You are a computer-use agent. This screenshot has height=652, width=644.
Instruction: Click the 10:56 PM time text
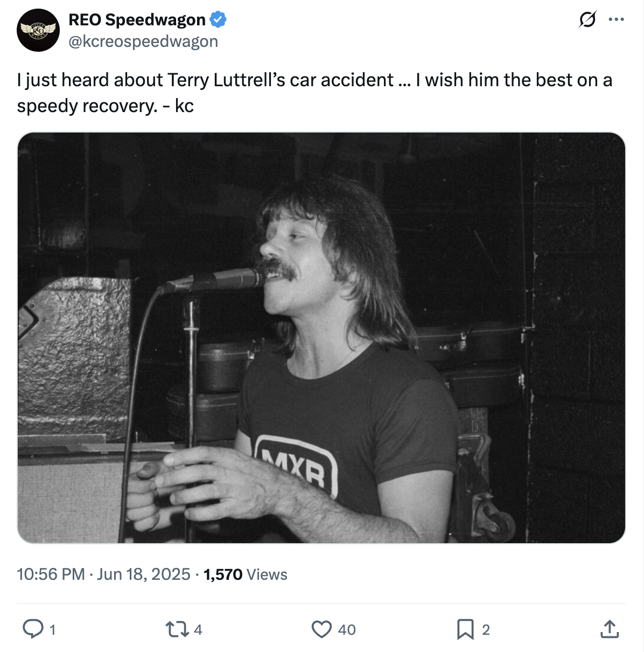(51, 574)
